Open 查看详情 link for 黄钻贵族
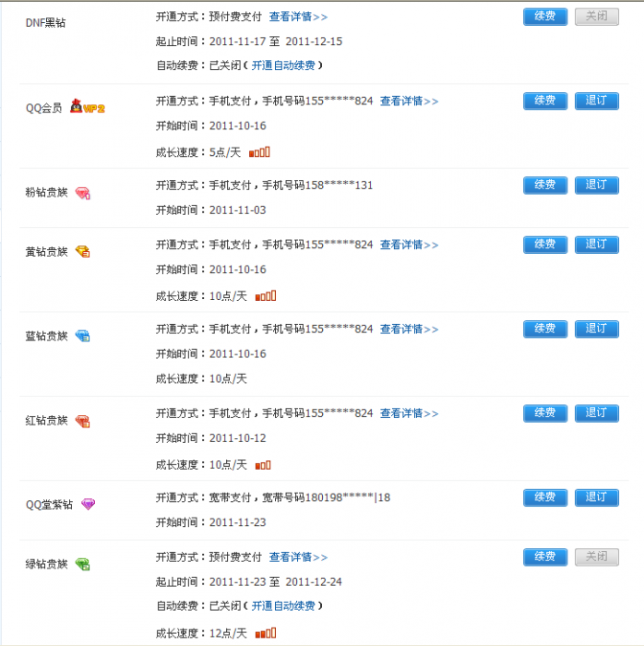 click(x=410, y=245)
